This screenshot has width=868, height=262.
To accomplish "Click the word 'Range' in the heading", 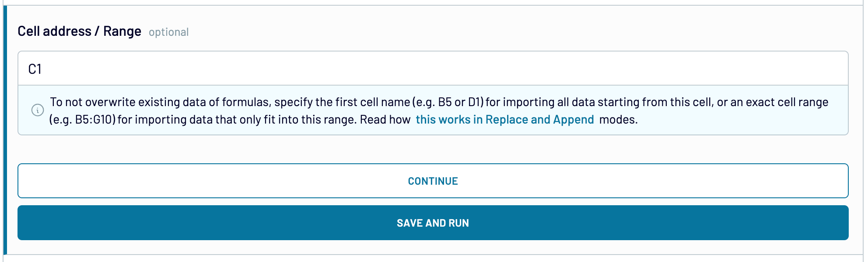I will coord(122,31).
